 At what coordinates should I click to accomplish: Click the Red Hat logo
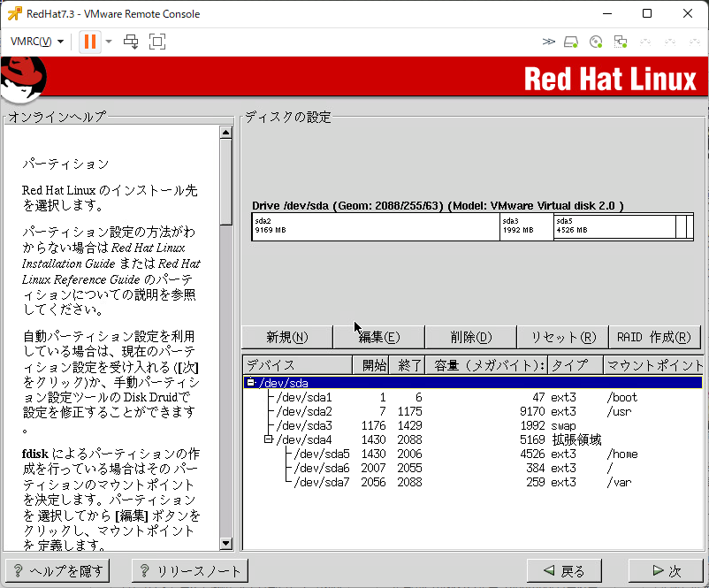coord(24,80)
